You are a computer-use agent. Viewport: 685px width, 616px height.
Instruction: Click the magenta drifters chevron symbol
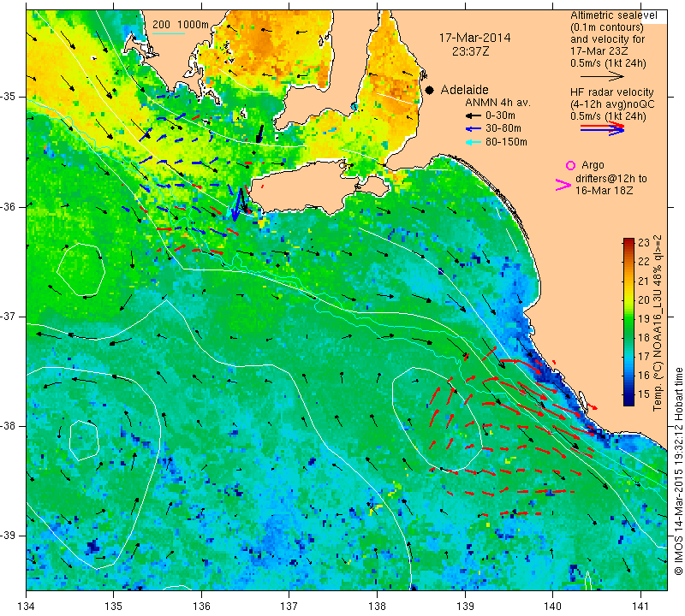(x=563, y=185)
